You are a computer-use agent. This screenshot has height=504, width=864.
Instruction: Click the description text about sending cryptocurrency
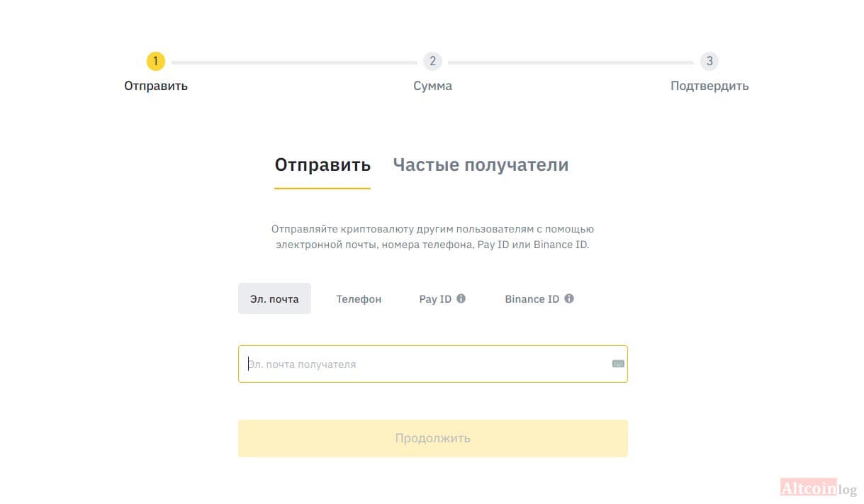tap(432, 237)
